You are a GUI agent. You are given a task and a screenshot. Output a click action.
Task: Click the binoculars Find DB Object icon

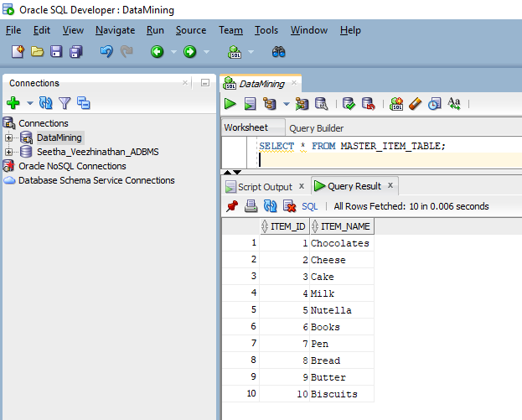pyautogui.click(x=279, y=52)
